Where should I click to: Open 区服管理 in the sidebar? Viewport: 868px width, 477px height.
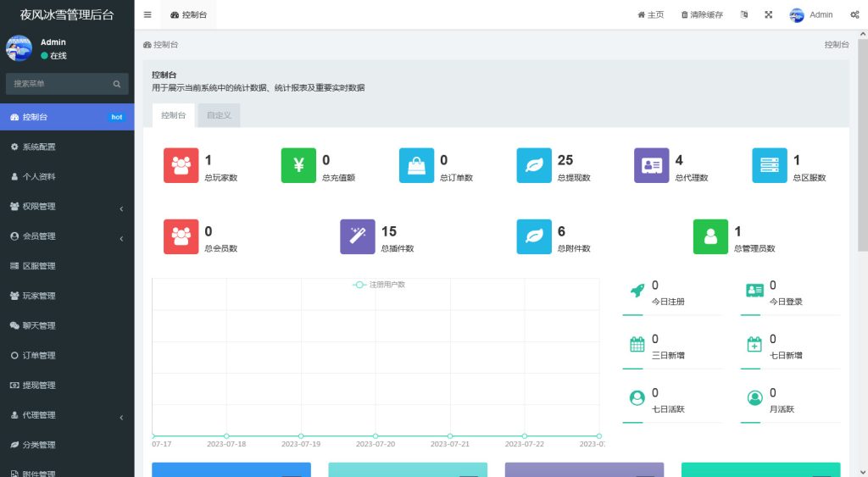tap(67, 266)
